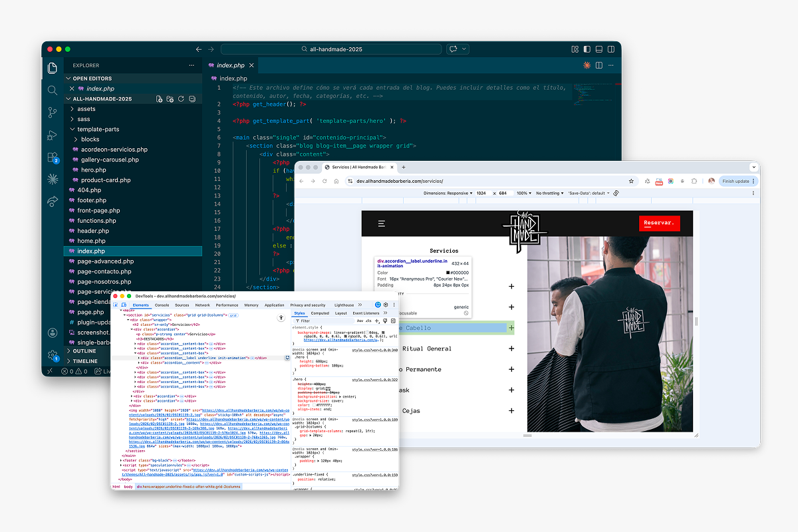Click the VS Code all-handmade-2025 search box
Viewport: 798px width, 532px height.
[331, 49]
